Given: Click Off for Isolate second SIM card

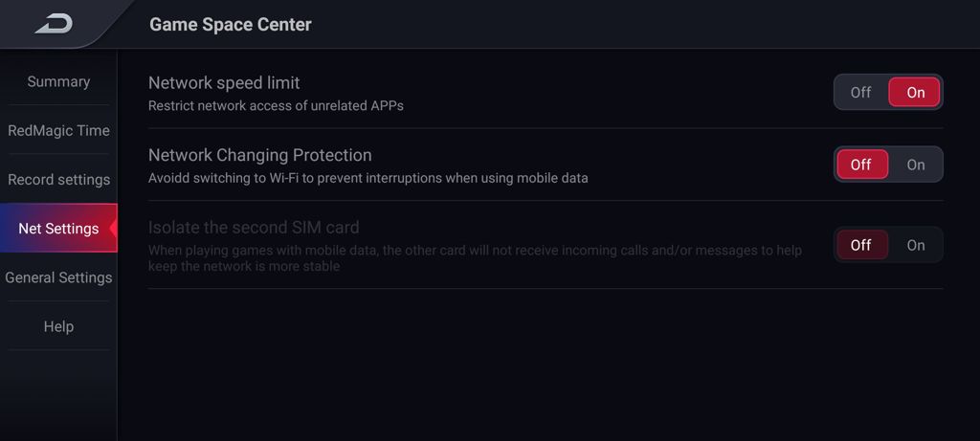Looking at the screenshot, I should pos(862,245).
